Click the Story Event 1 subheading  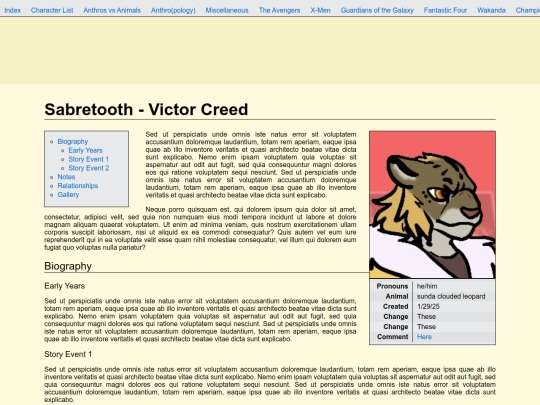point(68,354)
